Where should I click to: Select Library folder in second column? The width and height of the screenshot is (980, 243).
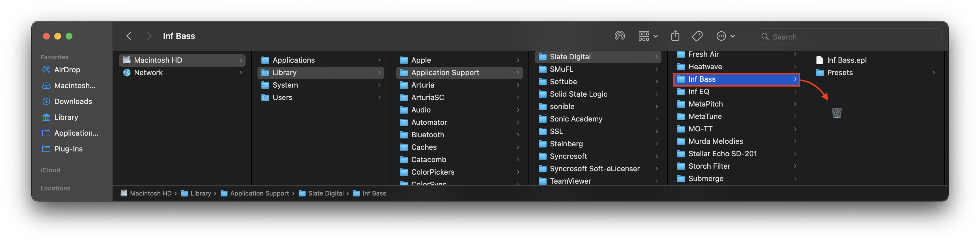point(320,73)
